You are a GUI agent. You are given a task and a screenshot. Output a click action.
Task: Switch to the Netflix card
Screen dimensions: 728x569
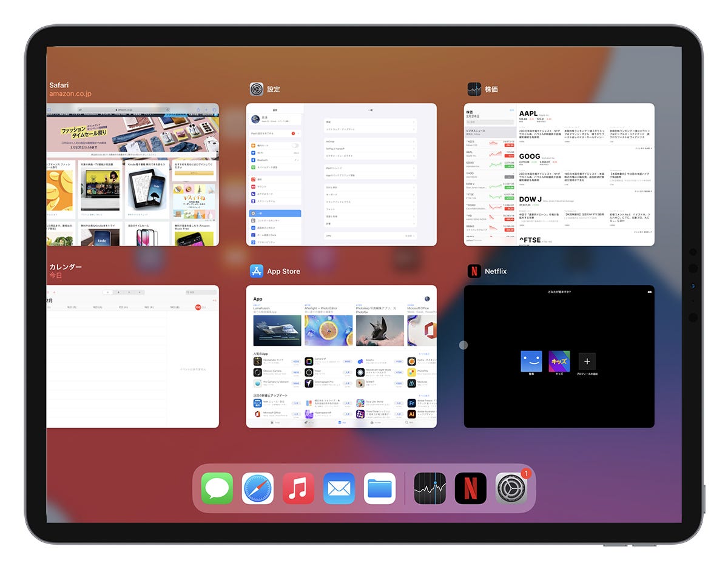(x=559, y=357)
